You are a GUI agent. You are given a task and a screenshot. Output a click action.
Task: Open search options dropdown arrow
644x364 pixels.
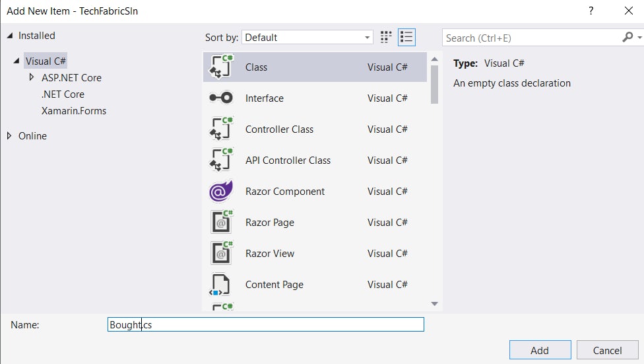tap(639, 38)
